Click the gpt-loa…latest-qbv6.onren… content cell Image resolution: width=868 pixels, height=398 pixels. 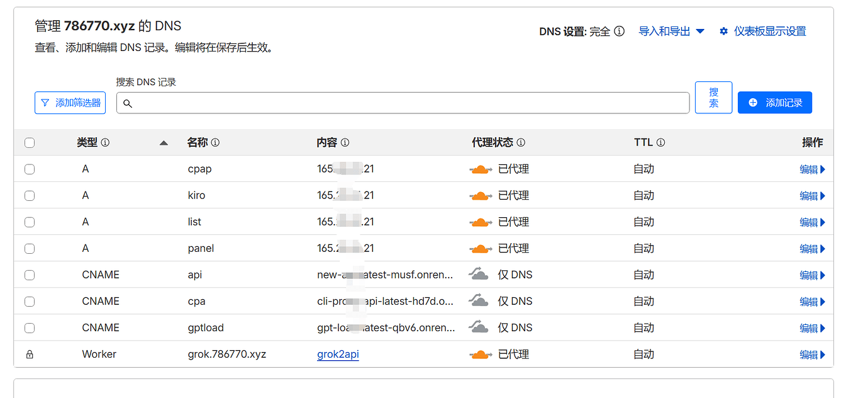pyautogui.click(x=386, y=328)
